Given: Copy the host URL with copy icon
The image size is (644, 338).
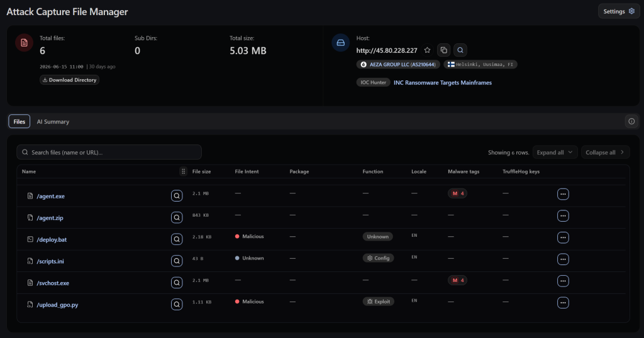Looking at the screenshot, I should (443, 50).
